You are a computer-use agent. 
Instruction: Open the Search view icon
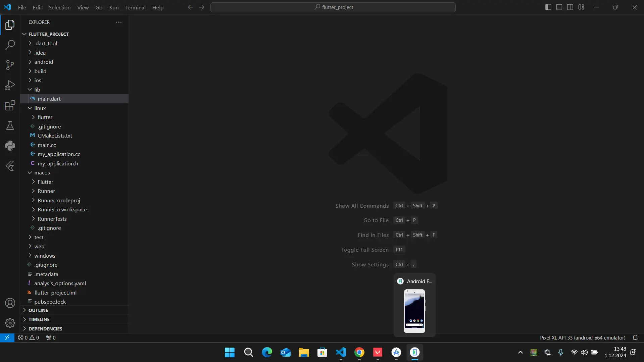click(x=10, y=45)
